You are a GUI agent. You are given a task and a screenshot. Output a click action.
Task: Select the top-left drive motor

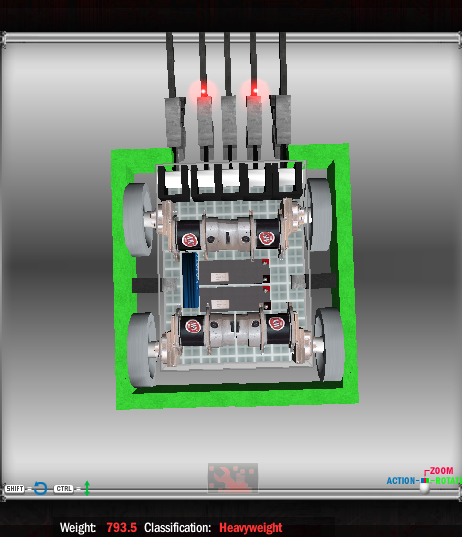pyautogui.click(x=188, y=235)
